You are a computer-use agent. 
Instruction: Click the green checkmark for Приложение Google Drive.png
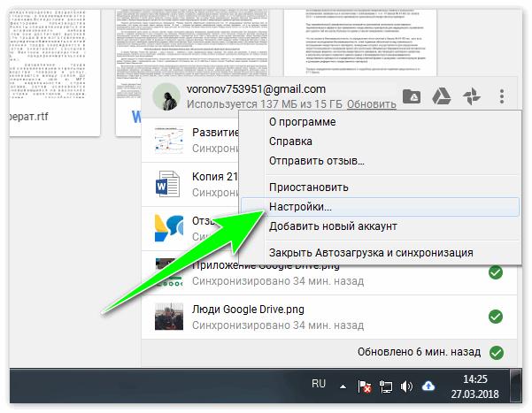[x=496, y=272]
